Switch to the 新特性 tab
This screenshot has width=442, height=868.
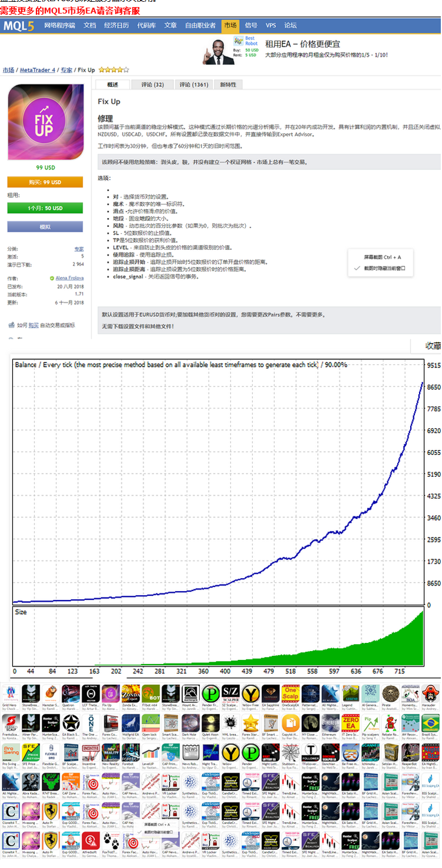228,85
